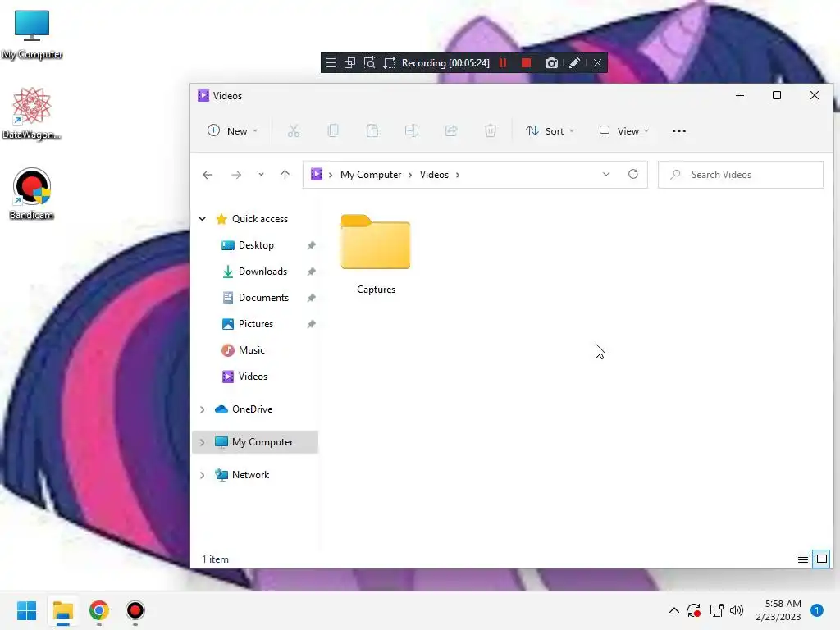Open Downloads in Quick access
The image size is (840, 630).
[262, 271]
